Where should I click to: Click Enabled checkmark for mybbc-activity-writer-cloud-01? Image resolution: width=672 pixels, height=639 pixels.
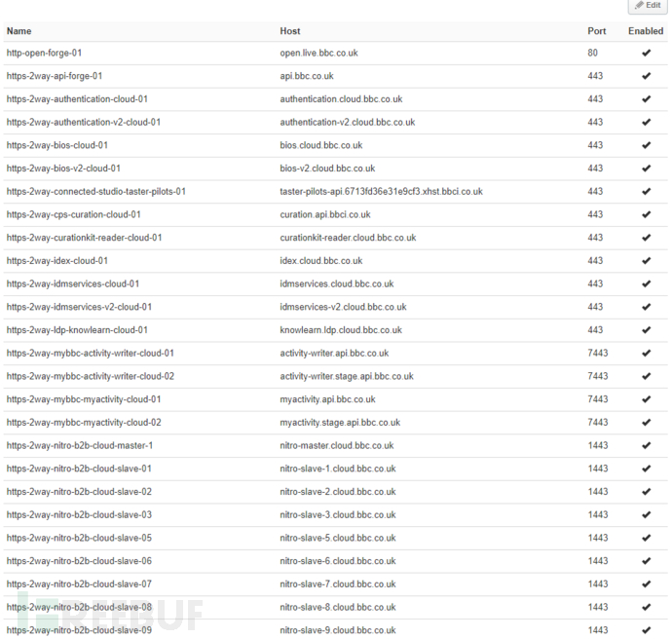pyautogui.click(x=647, y=354)
